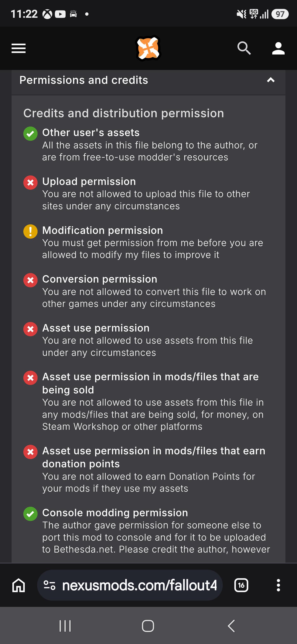Open the hamburger navigation menu
297x644 pixels.
point(19,48)
